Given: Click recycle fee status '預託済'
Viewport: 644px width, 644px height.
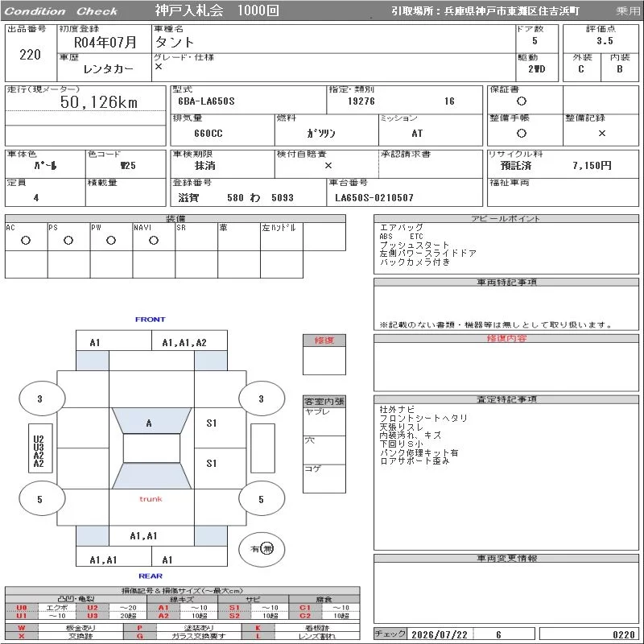Looking at the screenshot, I should (x=515, y=166).
